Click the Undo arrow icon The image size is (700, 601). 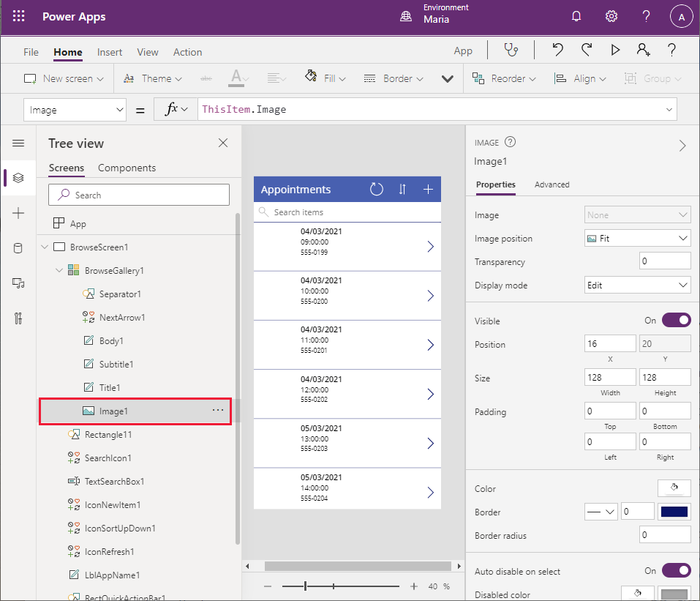point(557,50)
